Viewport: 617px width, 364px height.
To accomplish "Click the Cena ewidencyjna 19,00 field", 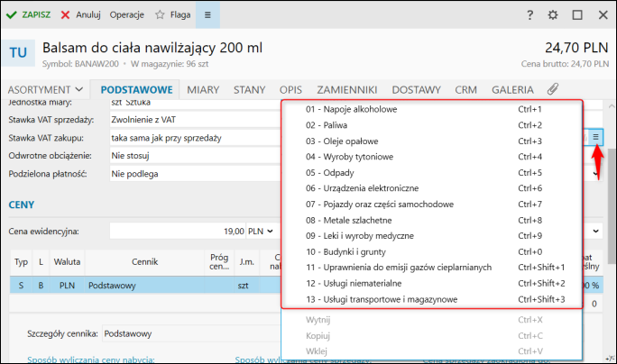I will (178, 232).
